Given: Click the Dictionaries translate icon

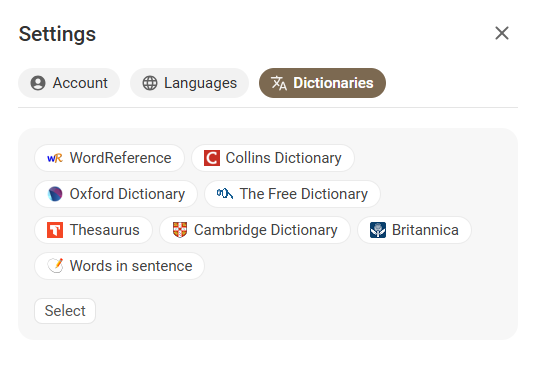Looking at the screenshot, I should [x=279, y=83].
